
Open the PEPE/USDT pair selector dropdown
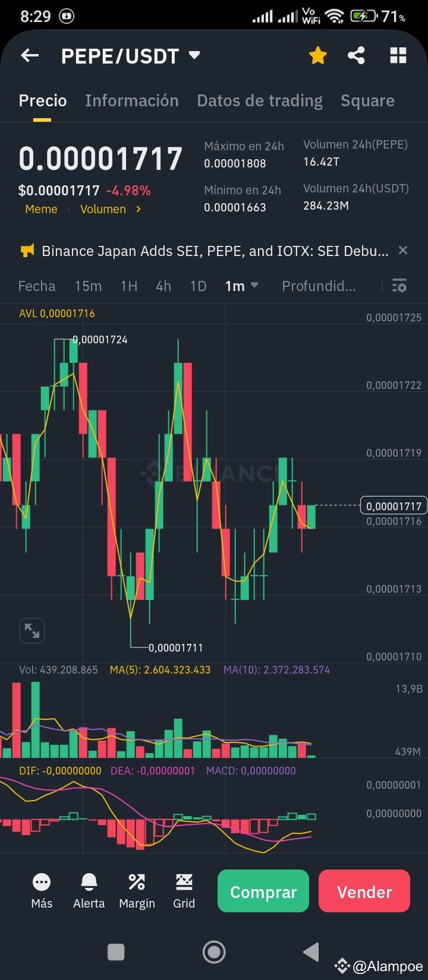coord(130,56)
